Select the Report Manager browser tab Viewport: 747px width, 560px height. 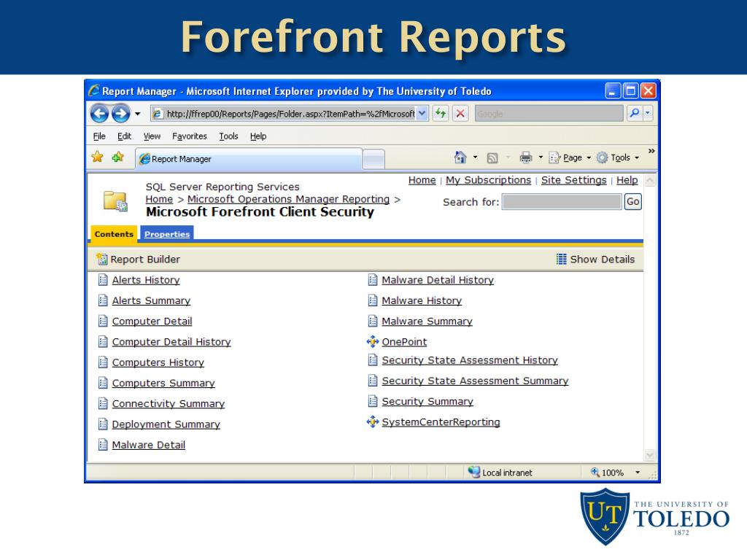click(x=249, y=159)
